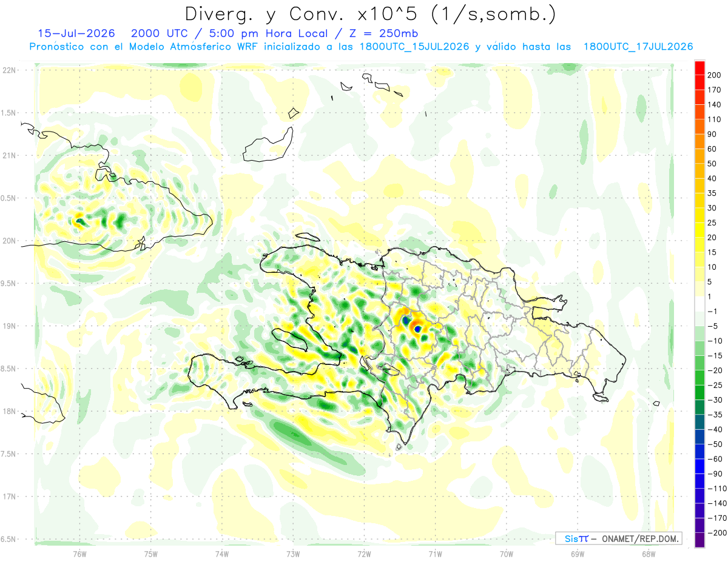Click the latitude label '19N'
This screenshot has height=562, width=728.
point(8,326)
